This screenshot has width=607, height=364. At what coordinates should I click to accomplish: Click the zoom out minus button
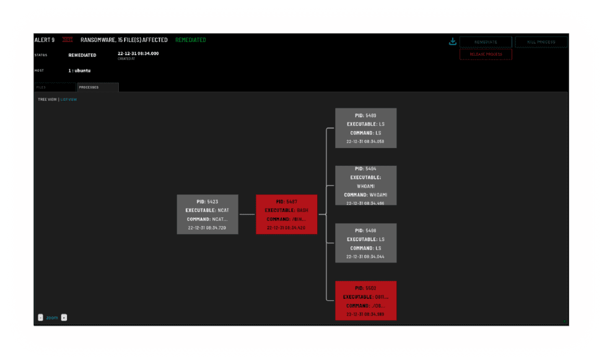[40, 318]
